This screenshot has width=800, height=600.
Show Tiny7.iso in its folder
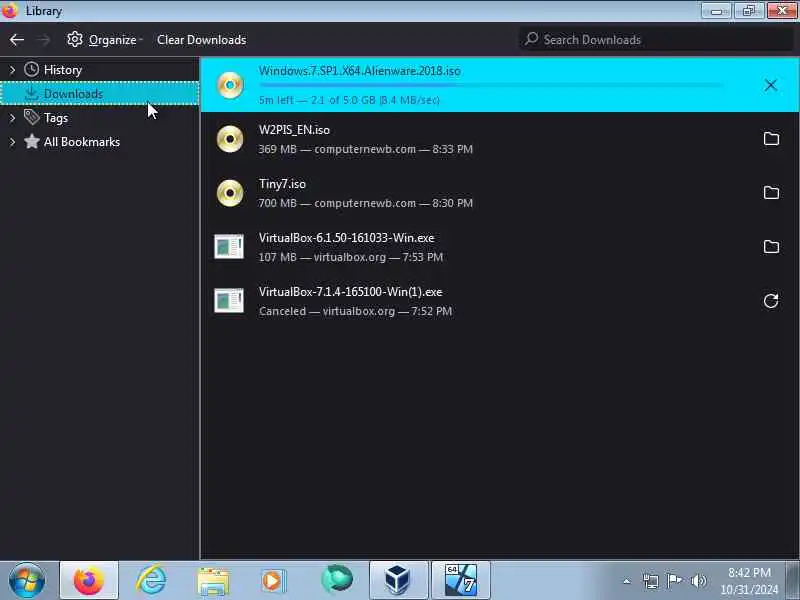pyautogui.click(x=771, y=193)
